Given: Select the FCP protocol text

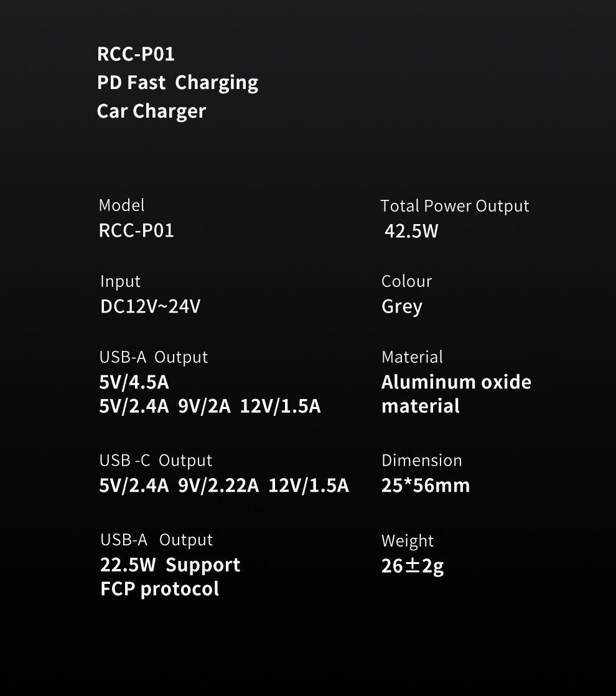Looking at the screenshot, I should tap(160, 589).
